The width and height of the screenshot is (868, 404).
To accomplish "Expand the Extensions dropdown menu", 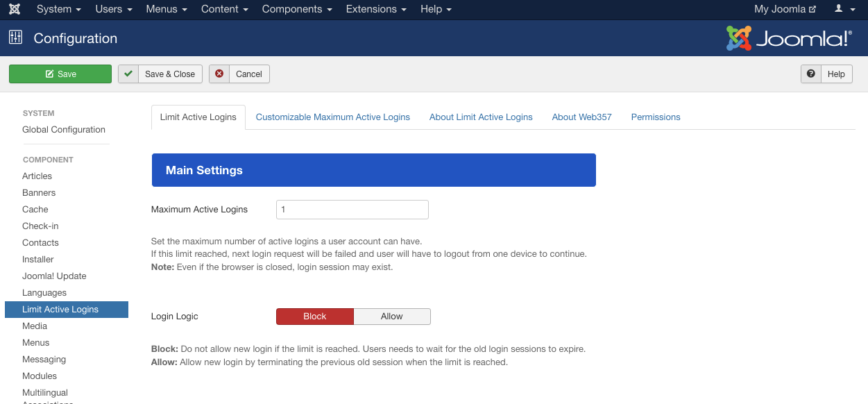I will (x=376, y=10).
